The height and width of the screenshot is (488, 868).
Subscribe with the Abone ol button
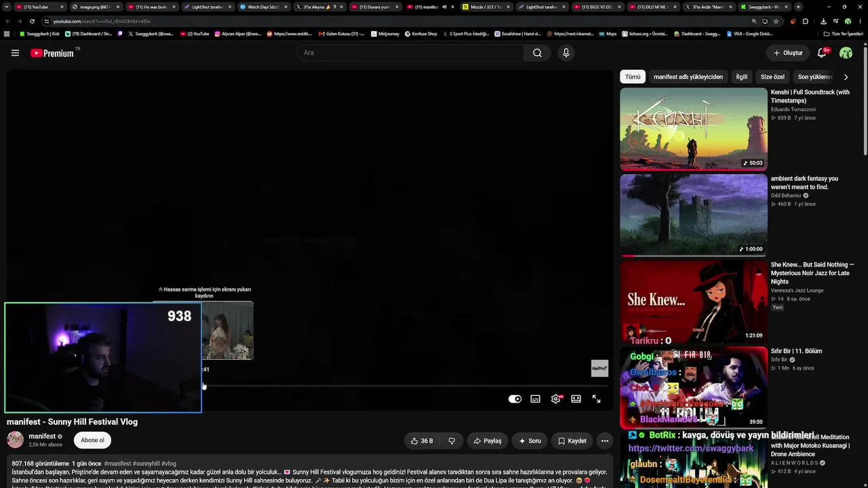coord(92,441)
